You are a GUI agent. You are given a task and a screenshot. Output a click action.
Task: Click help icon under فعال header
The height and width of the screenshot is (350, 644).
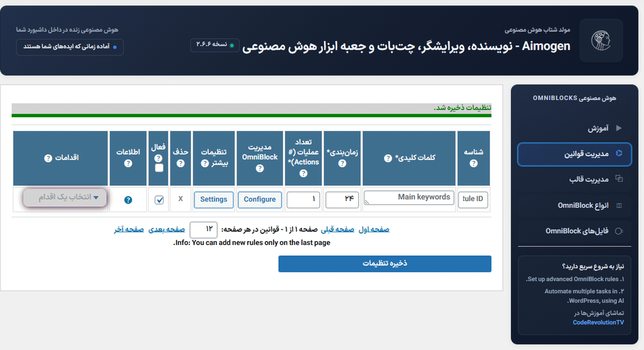tap(158, 158)
